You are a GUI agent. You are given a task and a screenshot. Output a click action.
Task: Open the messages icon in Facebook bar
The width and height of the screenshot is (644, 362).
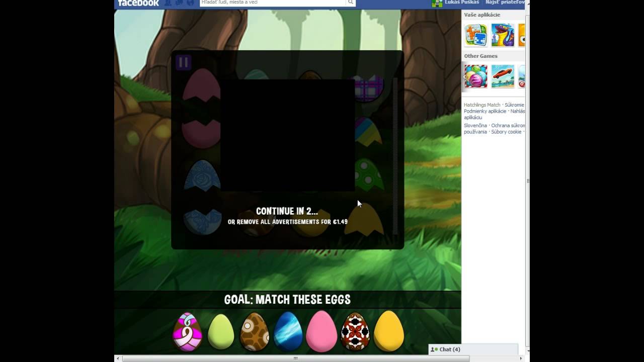click(179, 3)
